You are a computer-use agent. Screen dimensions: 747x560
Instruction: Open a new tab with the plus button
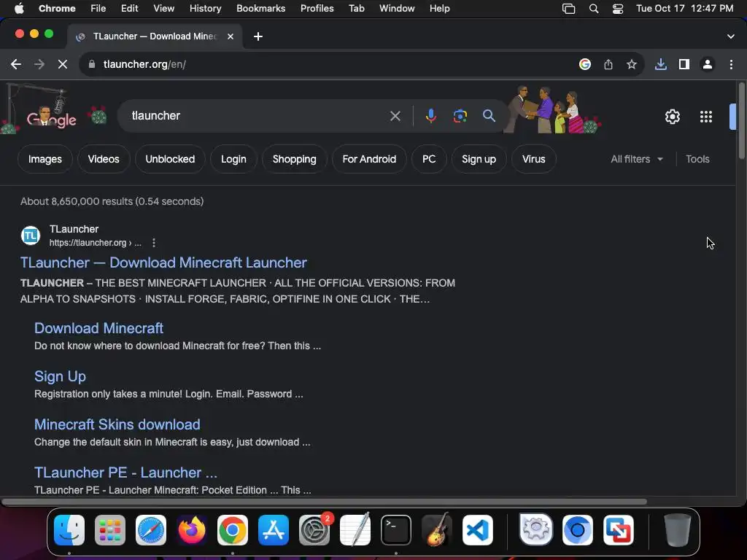coord(258,36)
